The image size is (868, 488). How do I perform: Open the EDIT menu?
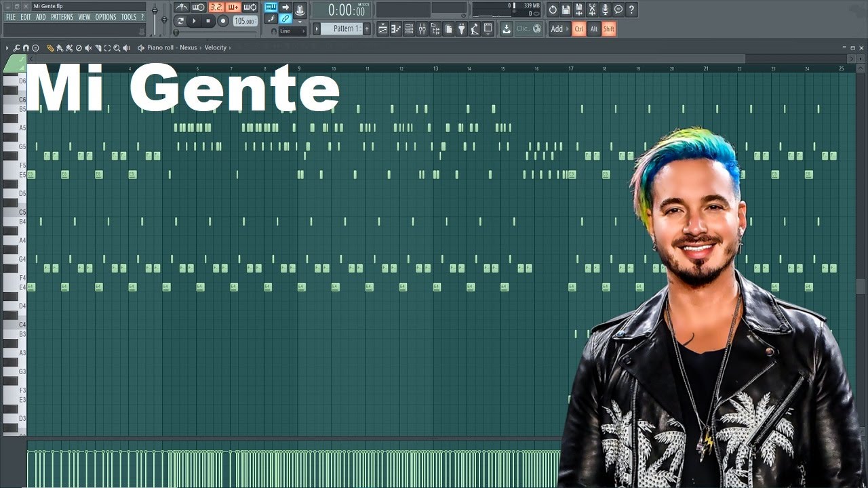tap(26, 17)
